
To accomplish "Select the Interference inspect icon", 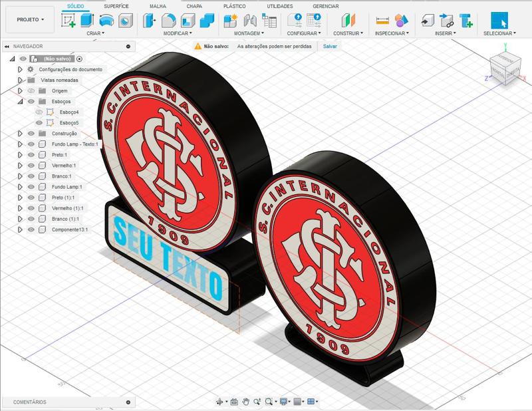I will (402, 21).
